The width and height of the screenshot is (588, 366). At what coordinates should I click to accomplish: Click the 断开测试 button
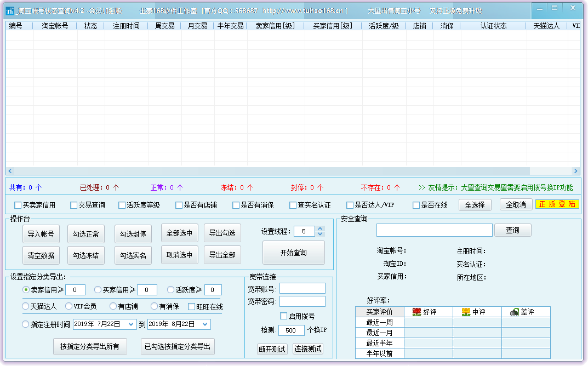click(x=272, y=349)
